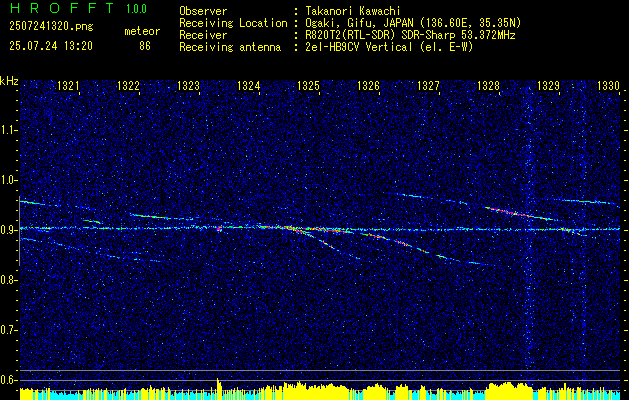Click the 1323 time marker
629x400 pixels.
188,85
